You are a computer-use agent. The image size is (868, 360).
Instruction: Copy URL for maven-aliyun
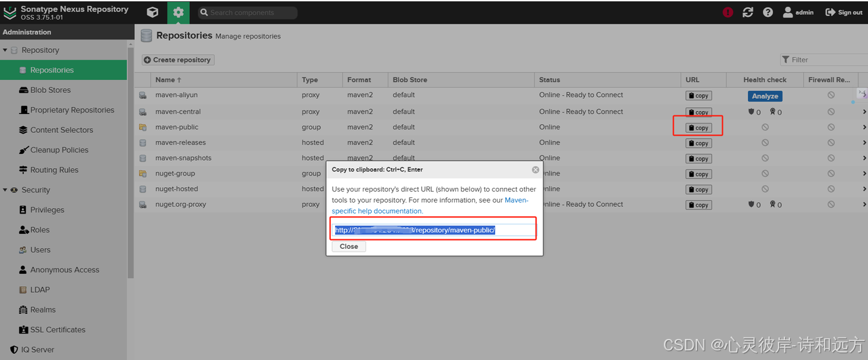pyautogui.click(x=698, y=96)
